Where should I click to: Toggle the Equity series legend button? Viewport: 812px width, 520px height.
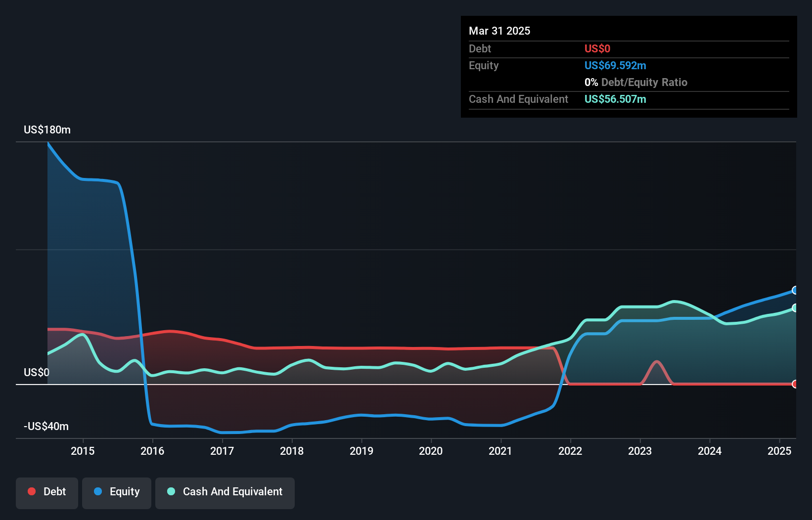click(117, 493)
